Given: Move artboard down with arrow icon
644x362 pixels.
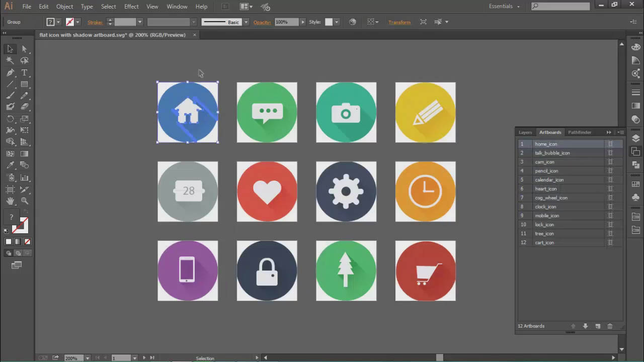Looking at the screenshot, I should coord(585,326).
